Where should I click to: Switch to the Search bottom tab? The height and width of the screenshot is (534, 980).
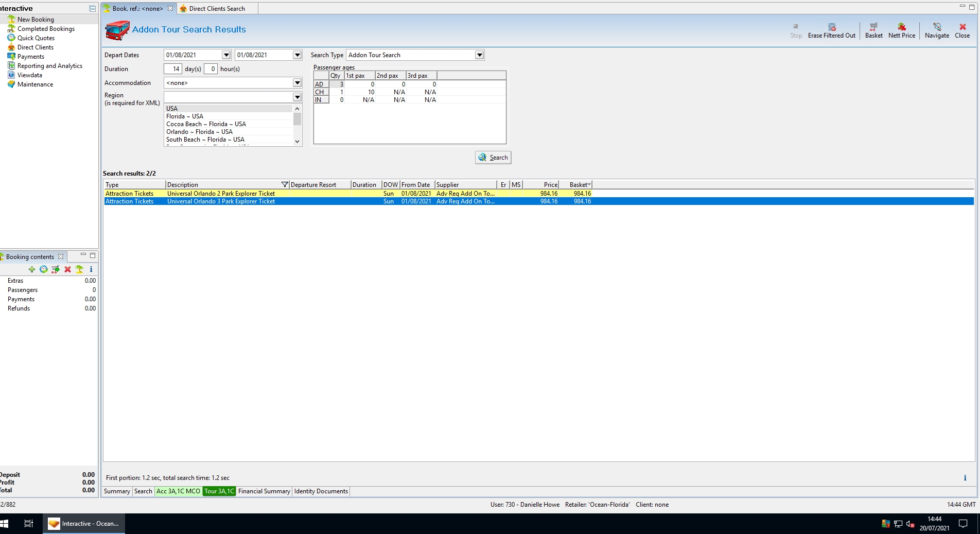coord(143,491)
